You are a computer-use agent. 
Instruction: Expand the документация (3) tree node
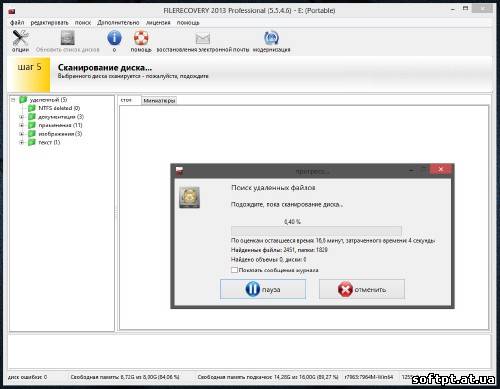(22, 117)
